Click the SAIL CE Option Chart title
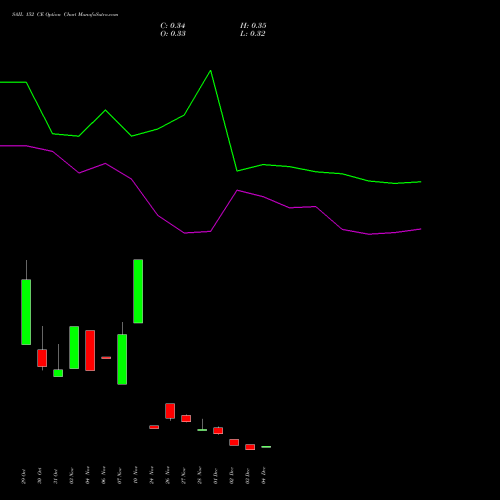The image size is (500, 500). 65,15
